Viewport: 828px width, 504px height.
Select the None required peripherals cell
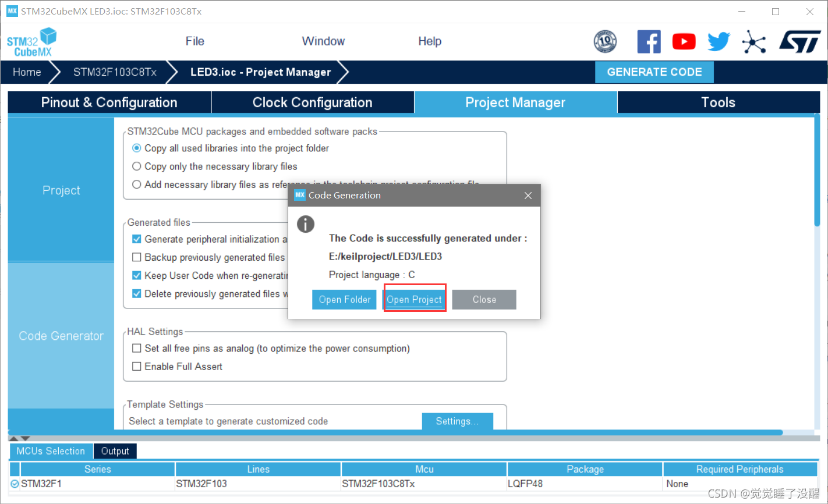[740, 484]
